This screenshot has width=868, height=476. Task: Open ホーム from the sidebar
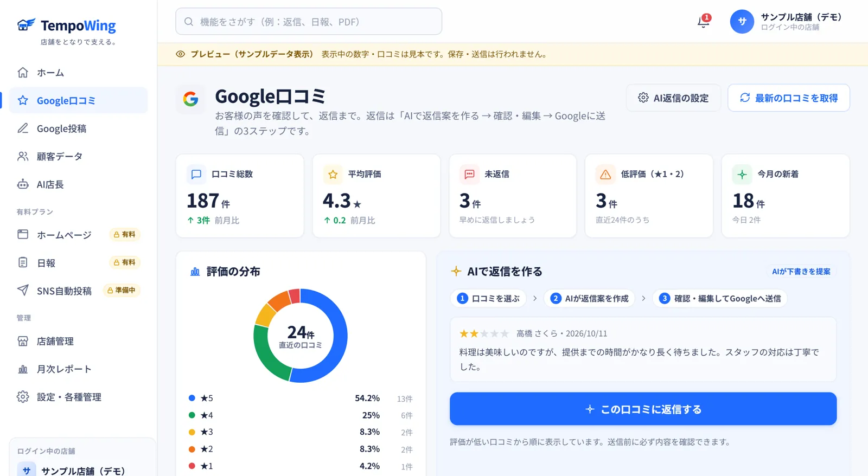pyautogui.click(x=78, y=73)
